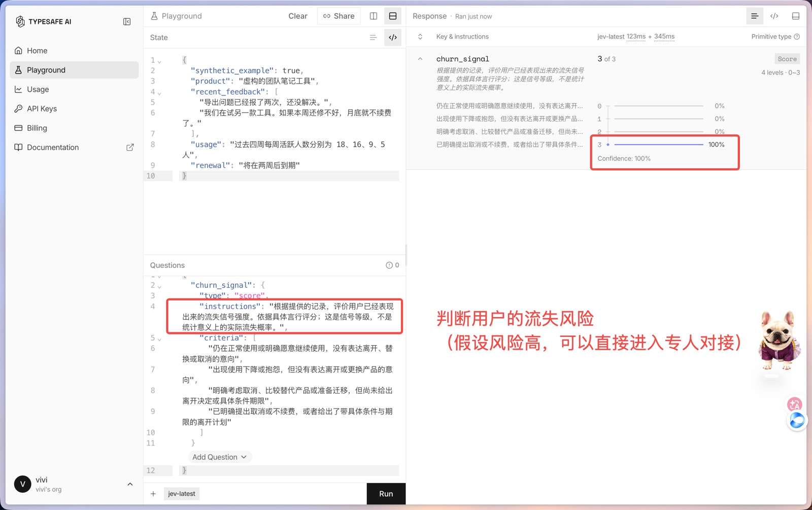Viewport: 812px width, 510px height.
Task: Open the Home page
Action: 74,51
